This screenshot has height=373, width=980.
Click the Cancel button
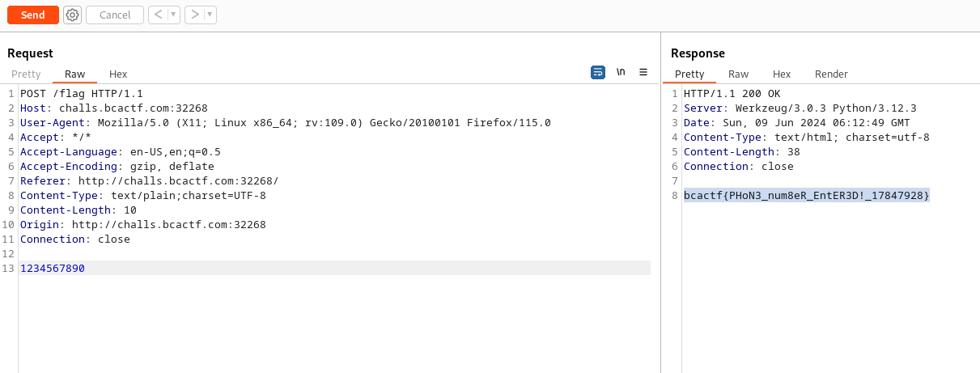click(115, 15)
